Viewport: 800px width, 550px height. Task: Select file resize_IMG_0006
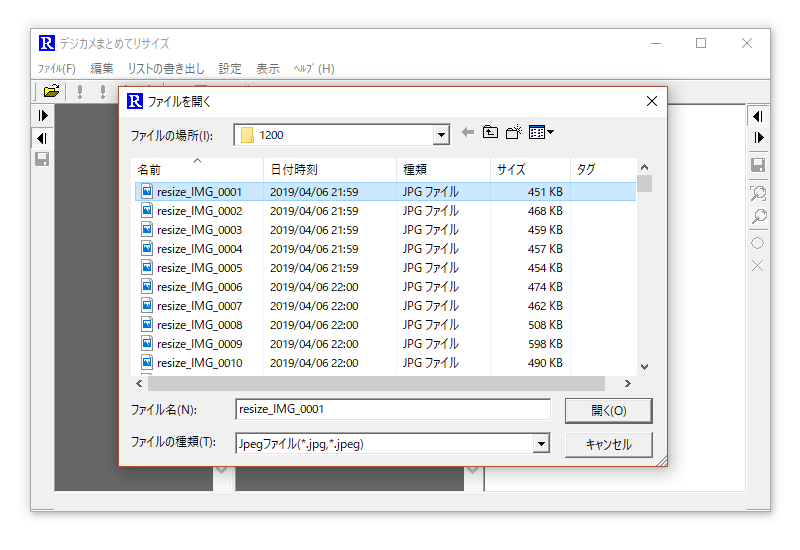tap(385, 287)
